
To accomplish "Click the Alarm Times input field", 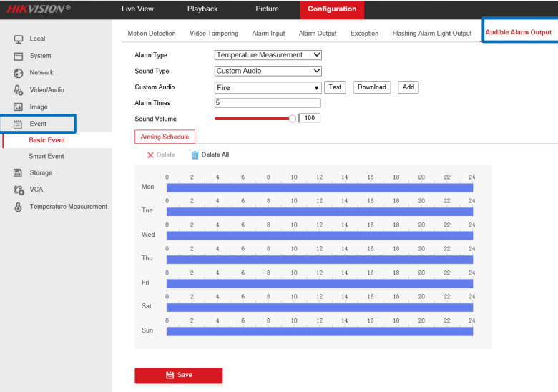I will 268,103.
